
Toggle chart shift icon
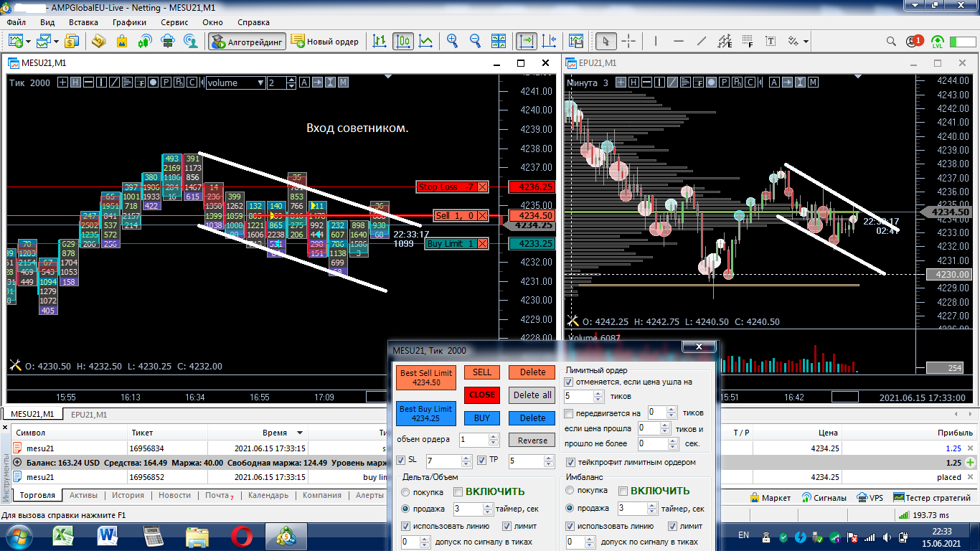(x=550, y=42)
